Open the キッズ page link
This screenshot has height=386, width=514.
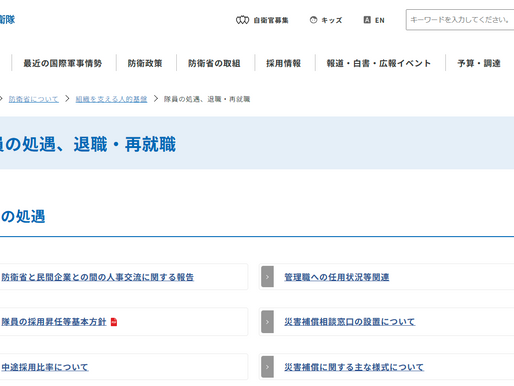pos(332,20)
